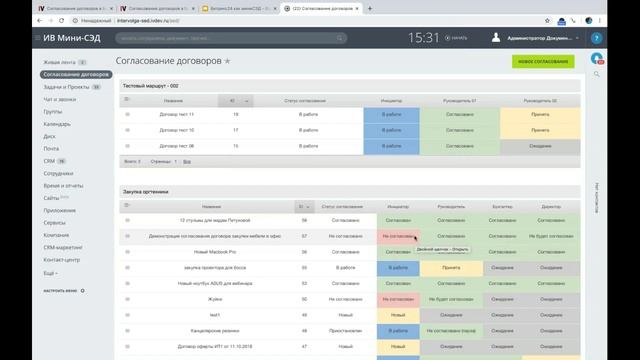Viewport: 640px width, 360px height.
Task: Click yellow Принята cell in закупка проектора row
Action: [451, 268]
